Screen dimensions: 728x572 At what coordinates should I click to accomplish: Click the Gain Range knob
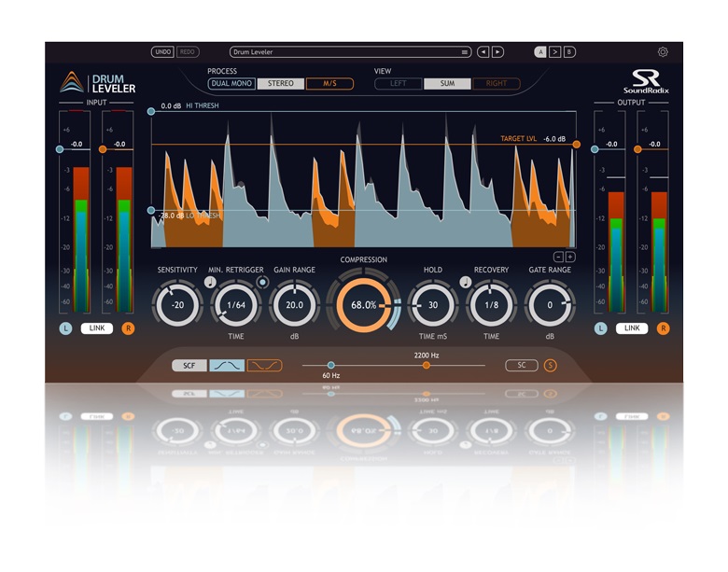pos(294,305)
